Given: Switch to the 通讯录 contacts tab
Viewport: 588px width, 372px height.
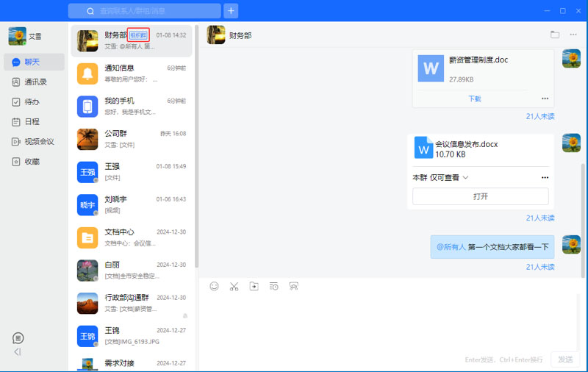Looking at the screenshot, I should pos(35,82).
